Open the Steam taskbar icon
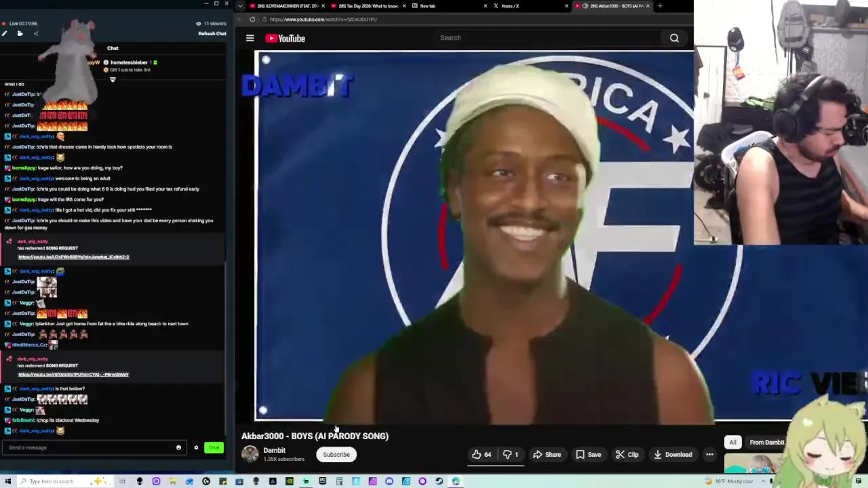 coord(439,481)
